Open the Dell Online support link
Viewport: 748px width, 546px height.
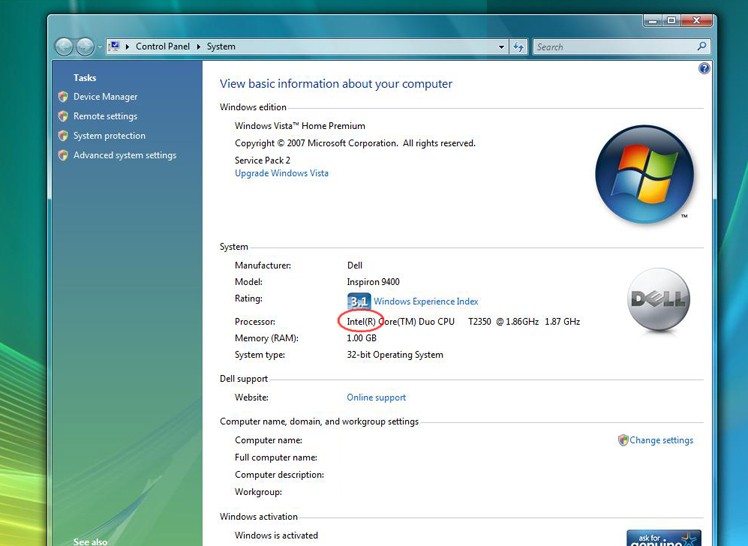click(x=376, y=398)
